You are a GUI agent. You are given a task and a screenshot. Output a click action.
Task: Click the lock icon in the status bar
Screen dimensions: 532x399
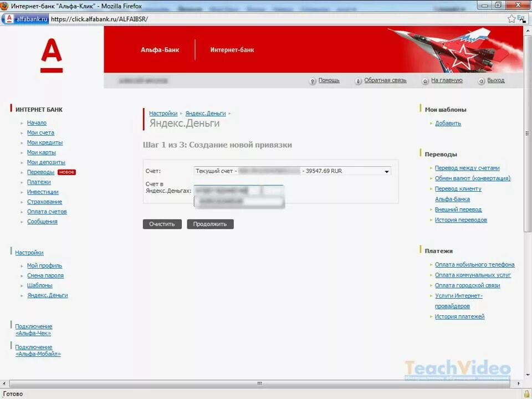[527, 394]
